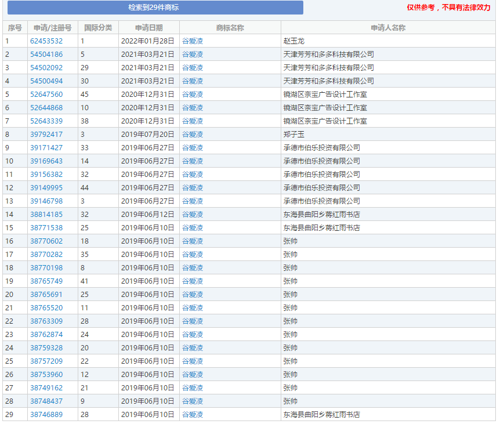Image resolution: width=504 pixels, height=424 pixels.
Task: Open registration number 38765691
Action: (x=46, y=295)
